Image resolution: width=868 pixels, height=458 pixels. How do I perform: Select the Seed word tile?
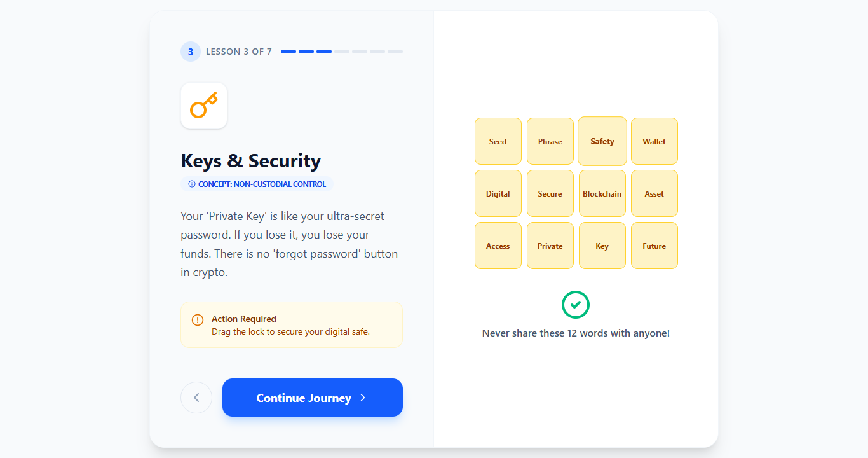pos(498,141)
